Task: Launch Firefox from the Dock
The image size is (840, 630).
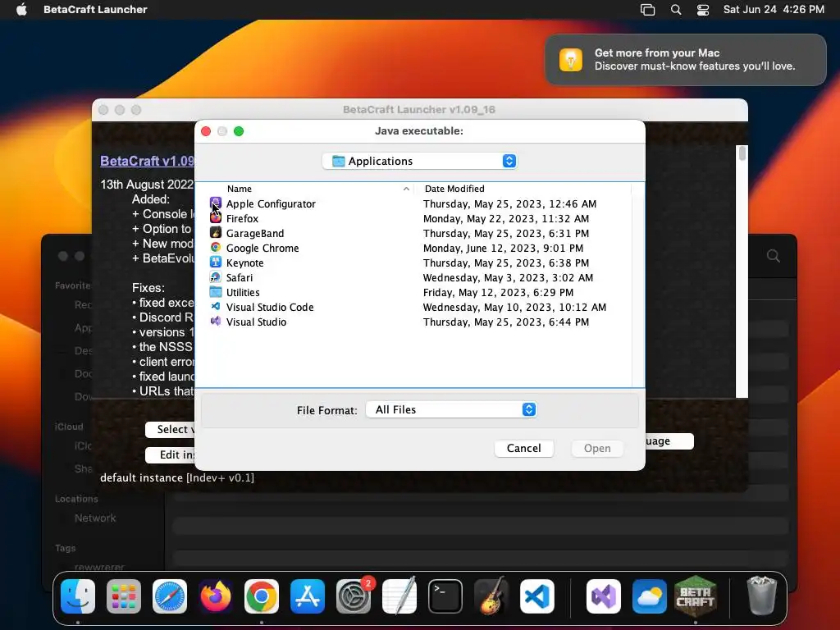Action: [x=216, y=596]
